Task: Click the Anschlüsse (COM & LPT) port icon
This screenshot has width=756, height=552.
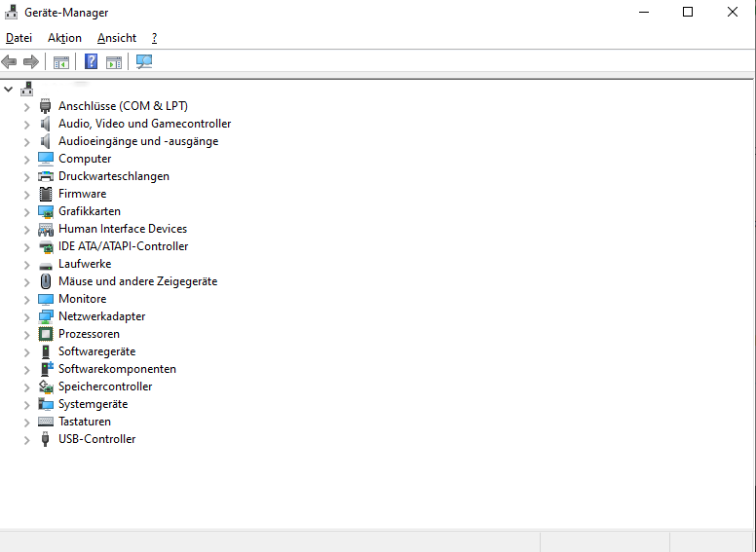Action: coord(46,106)
